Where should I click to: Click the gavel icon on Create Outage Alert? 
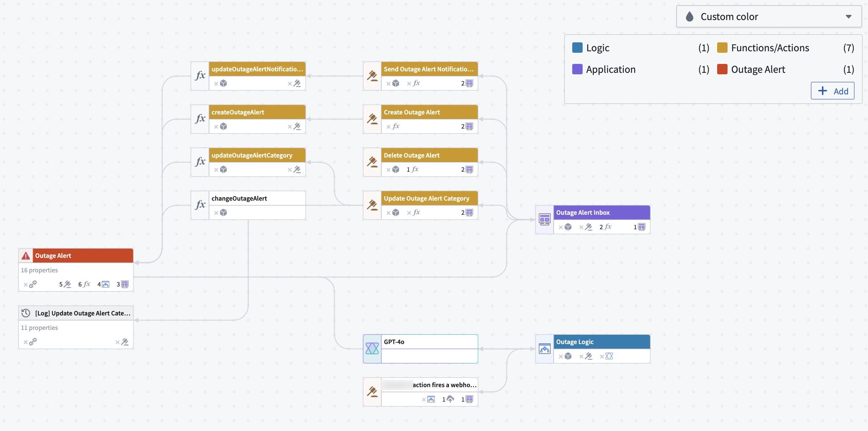coord(372,119)
